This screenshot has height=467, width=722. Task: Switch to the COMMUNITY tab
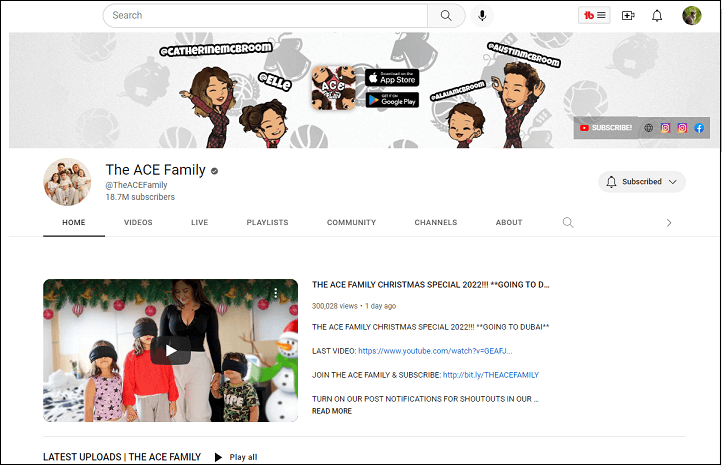351,222
